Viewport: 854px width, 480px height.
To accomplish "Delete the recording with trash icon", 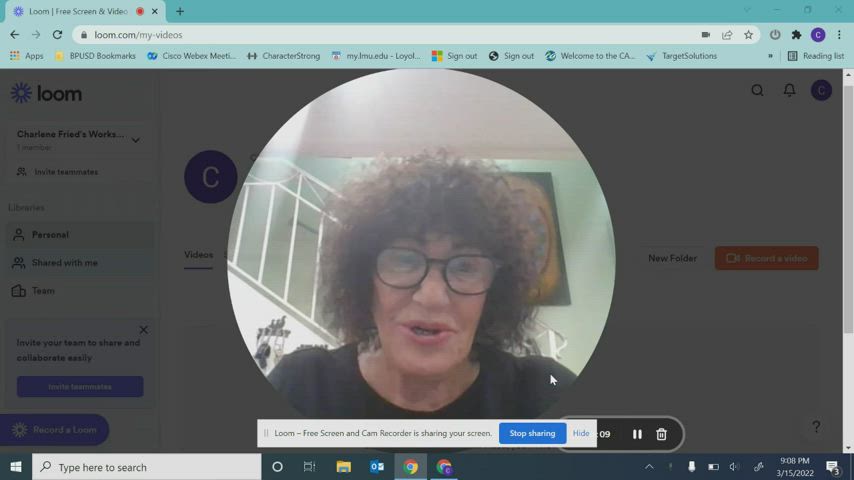I will [661, 434].
